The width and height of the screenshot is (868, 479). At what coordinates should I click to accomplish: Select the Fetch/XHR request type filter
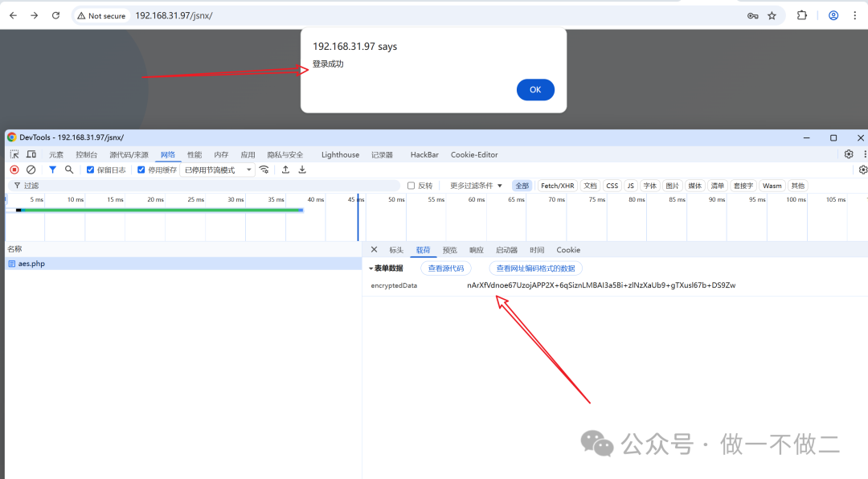click(x=558, y=186)
